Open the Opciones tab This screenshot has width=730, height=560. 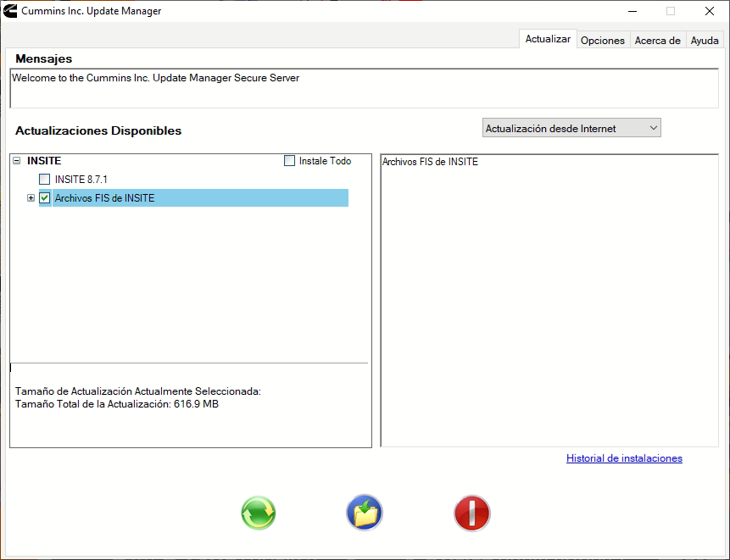point(603,41)
